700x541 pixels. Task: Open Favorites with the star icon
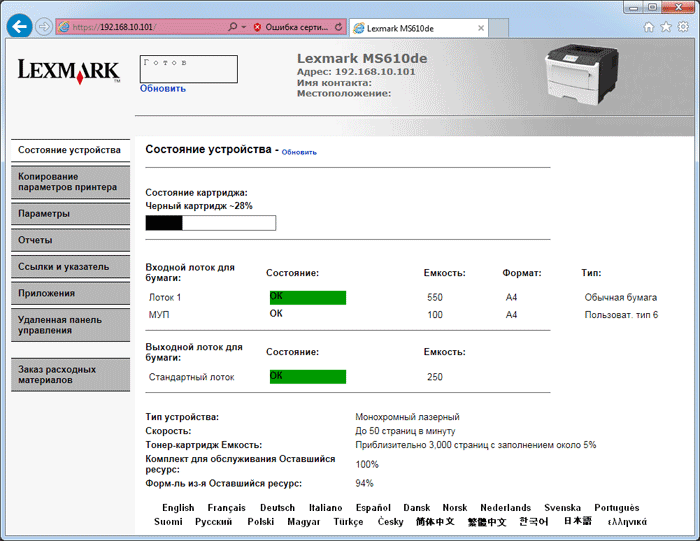(666, 27)
